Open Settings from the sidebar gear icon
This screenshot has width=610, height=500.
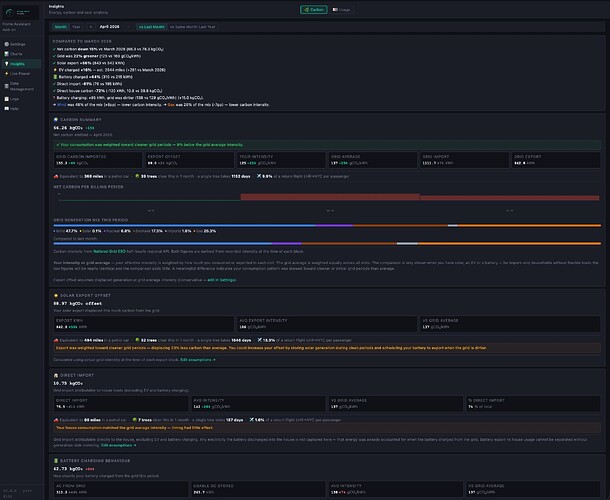16,44
